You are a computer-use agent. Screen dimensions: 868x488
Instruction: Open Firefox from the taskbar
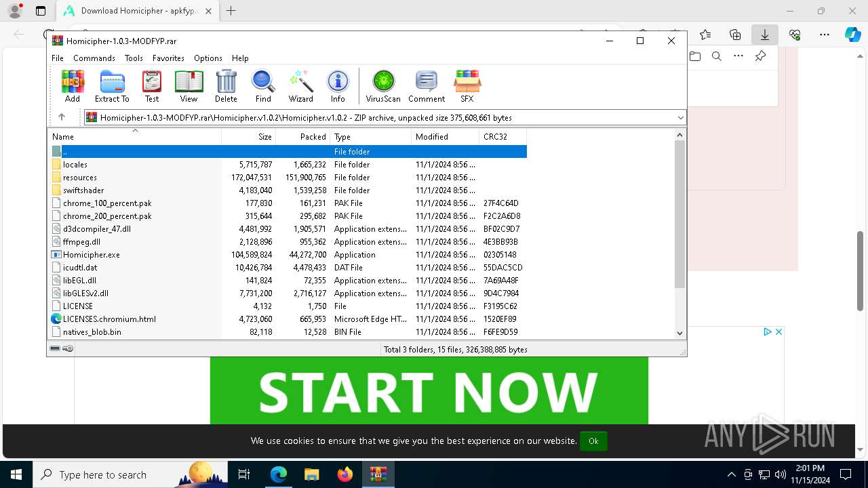pos(345,474)
